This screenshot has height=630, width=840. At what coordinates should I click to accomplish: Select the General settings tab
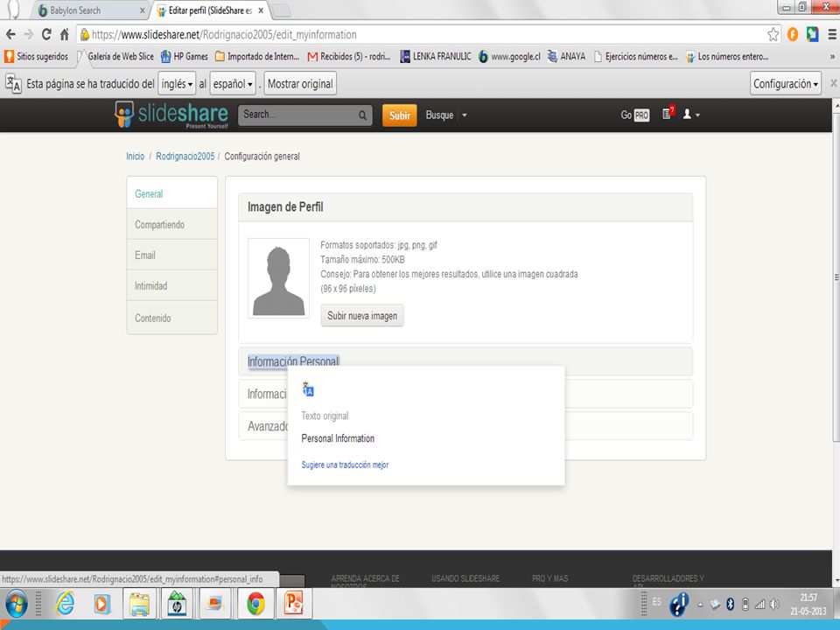[x=172, y=193]
